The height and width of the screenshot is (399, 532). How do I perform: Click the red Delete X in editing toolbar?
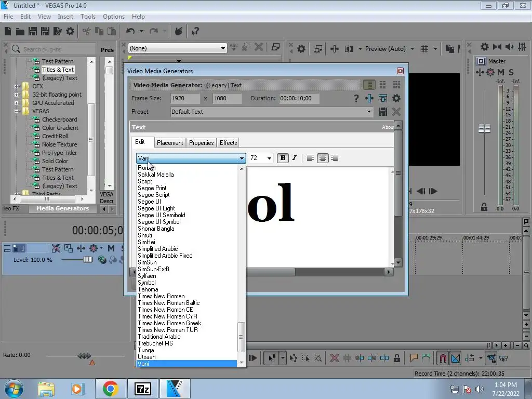[x=334, y=358]
